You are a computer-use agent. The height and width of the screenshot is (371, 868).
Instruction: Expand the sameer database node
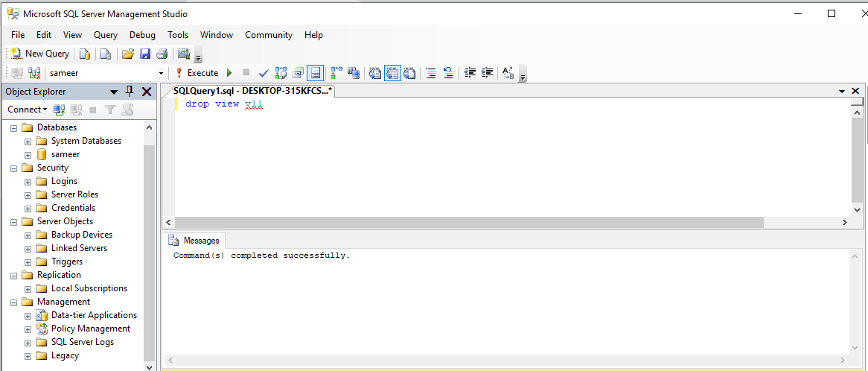click(x=27, y=155)
